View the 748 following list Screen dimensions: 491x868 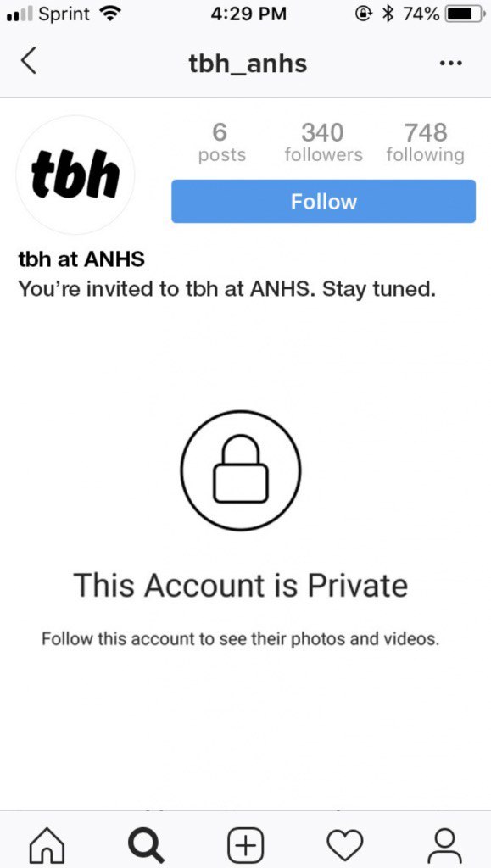[425, 142]
